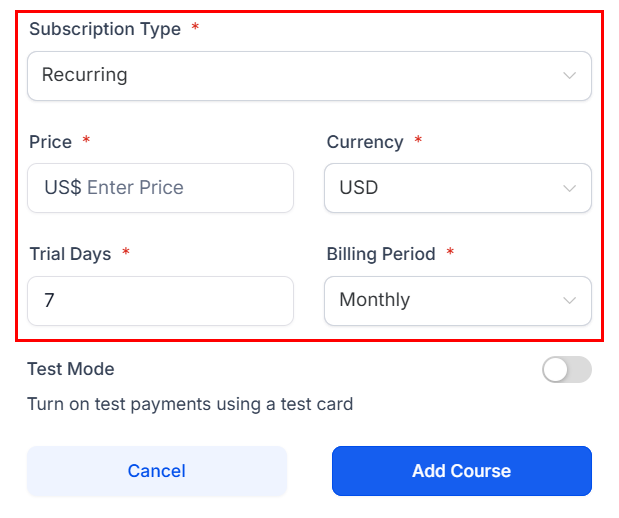Click the Subscription Type label
The width and height of the screenshot is (619, 518).
[105, 29]
